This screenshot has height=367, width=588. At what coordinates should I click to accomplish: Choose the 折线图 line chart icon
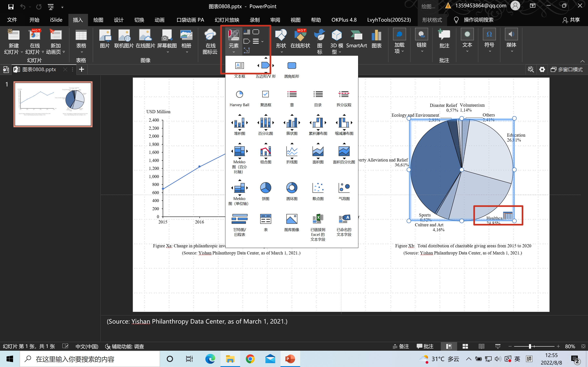[x=292, y=151]
